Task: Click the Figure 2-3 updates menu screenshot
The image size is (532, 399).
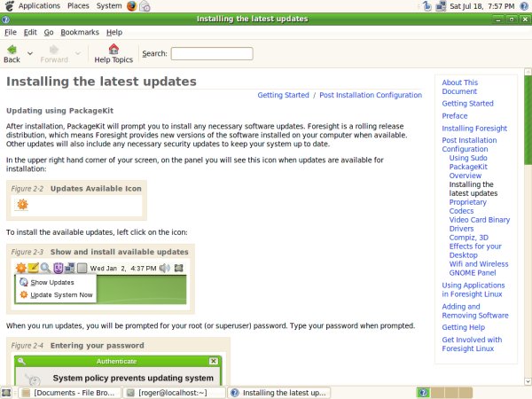Action: pos(101,282)
